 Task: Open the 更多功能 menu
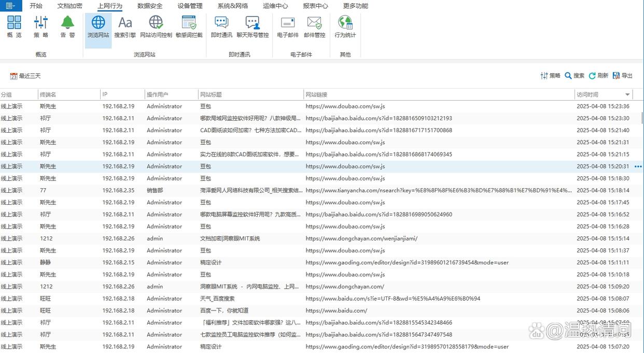[x=359, y=6]
